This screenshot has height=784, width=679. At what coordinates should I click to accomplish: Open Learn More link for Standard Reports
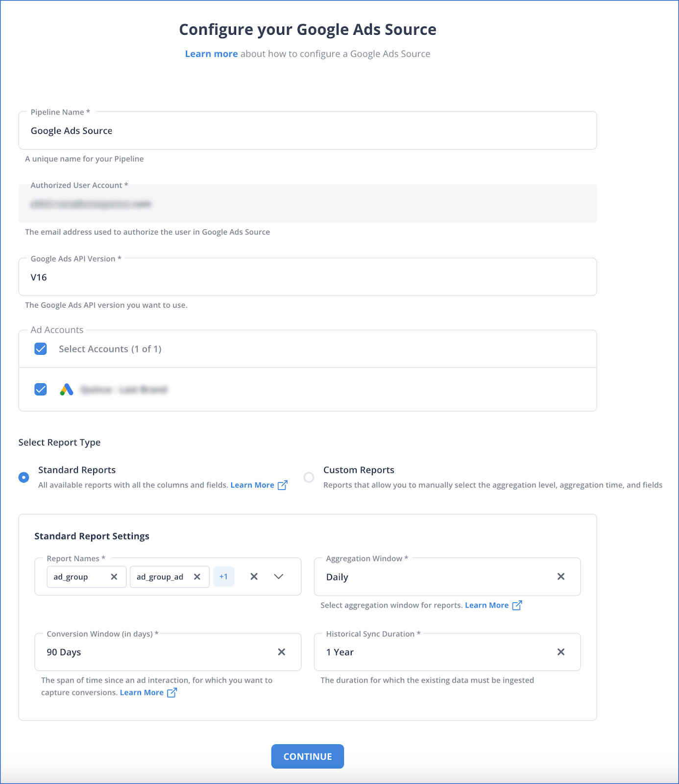(x=252, y=485)
